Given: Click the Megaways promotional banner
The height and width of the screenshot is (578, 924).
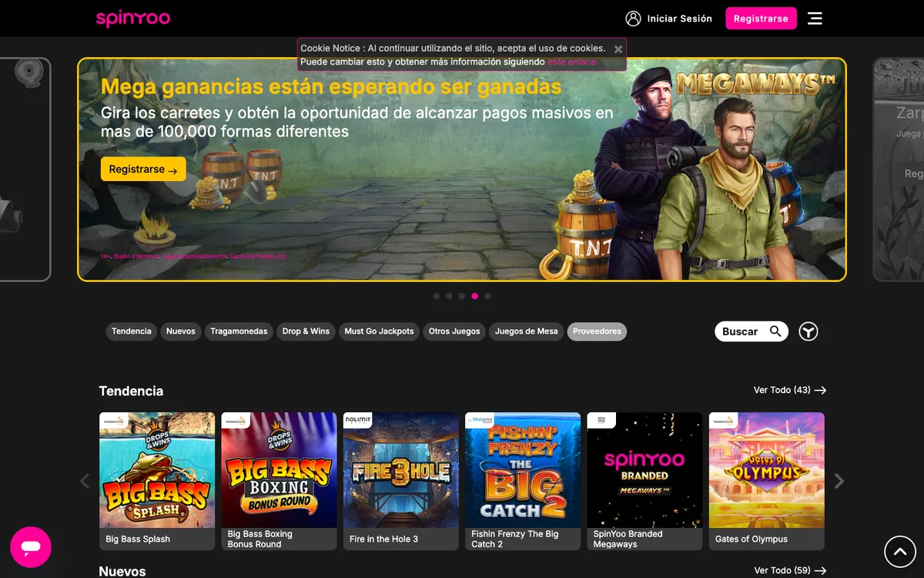Looking at the screenshot, I should tap(462, 170).
